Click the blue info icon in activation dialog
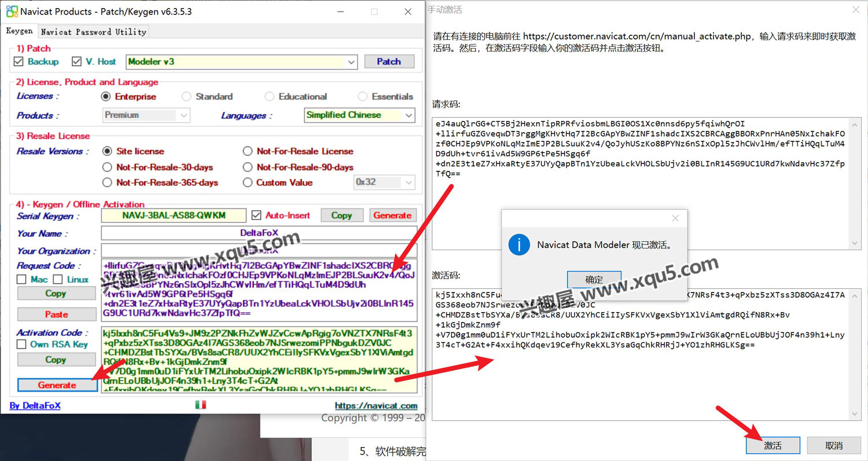This screenshot has height=461, width=868. click(519, 244)
